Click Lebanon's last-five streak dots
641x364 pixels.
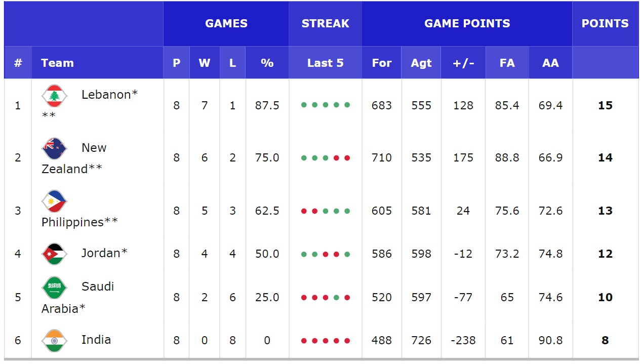[325, 105]
